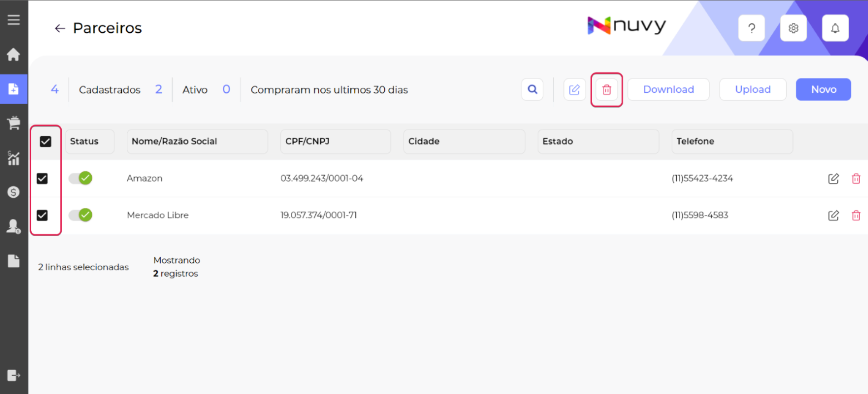Click the edit icon on the Amazon row

pyautogui.click(x=833, y=178)
